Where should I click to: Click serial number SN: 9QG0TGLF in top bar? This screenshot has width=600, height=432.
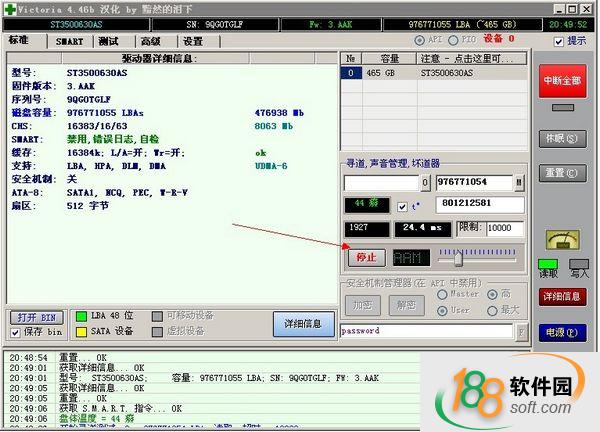tap(215, 24)
